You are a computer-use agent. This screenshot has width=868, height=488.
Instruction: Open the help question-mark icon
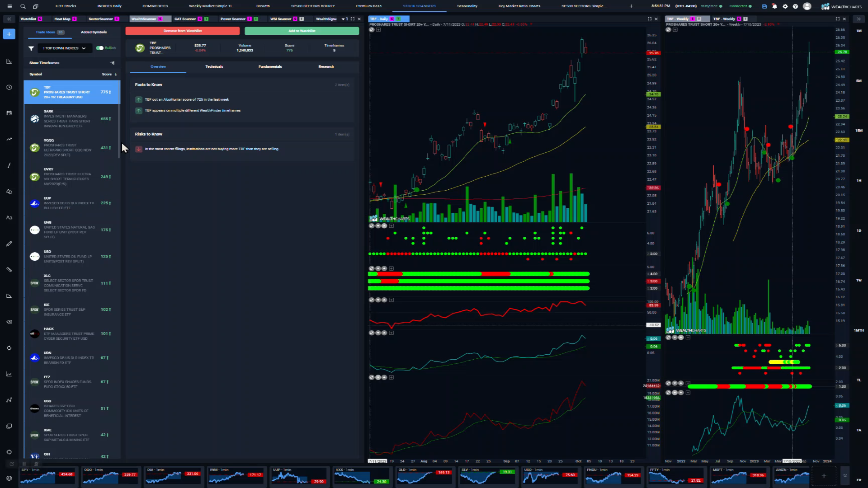click(x=796, y=6)
